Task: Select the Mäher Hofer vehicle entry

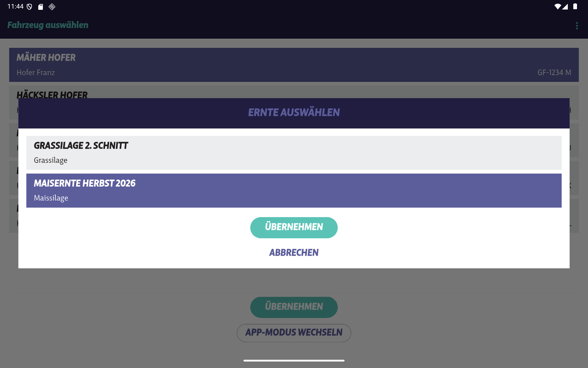Action: coord(294,65)
